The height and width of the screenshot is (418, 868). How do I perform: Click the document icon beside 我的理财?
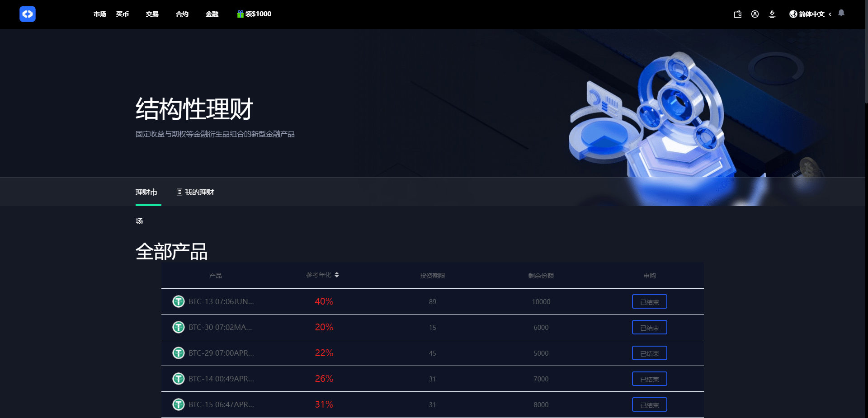tap(179, 192)
